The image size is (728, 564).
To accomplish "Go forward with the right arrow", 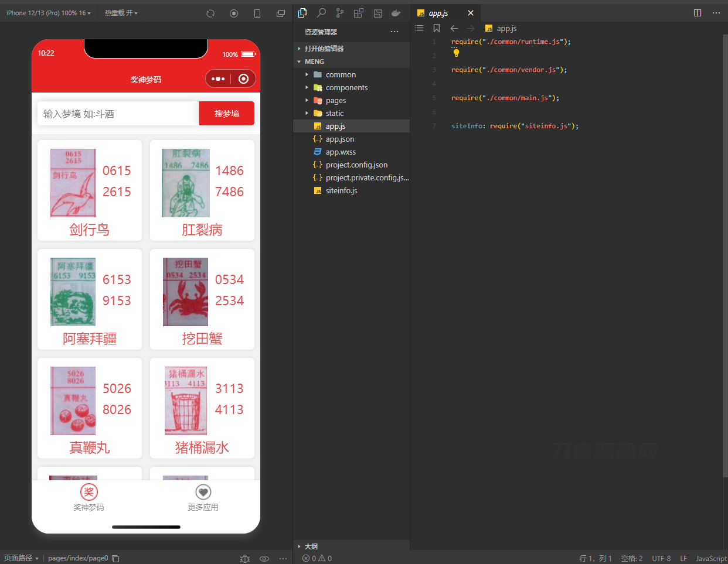I will click(471, 28).
